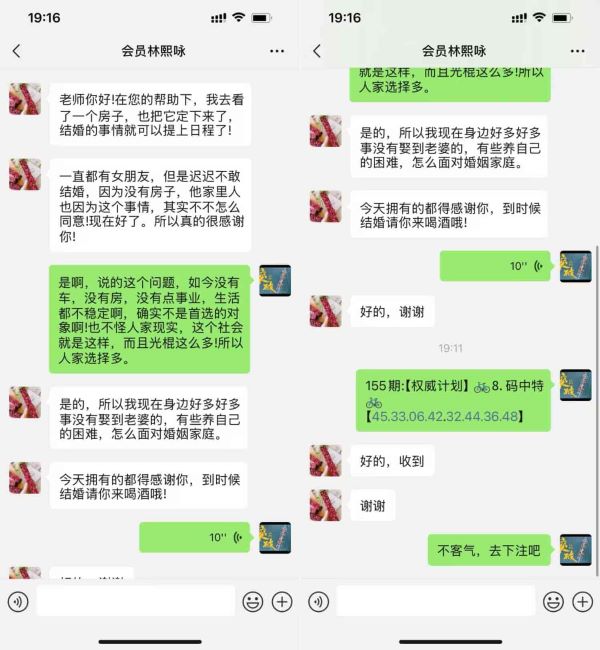Tap sender avatar beside 不客气，去下注吧 message

(576, 550)
